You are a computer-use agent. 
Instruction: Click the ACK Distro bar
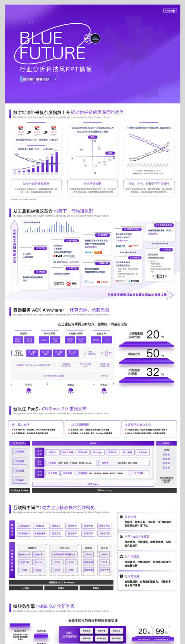point(93,484)
